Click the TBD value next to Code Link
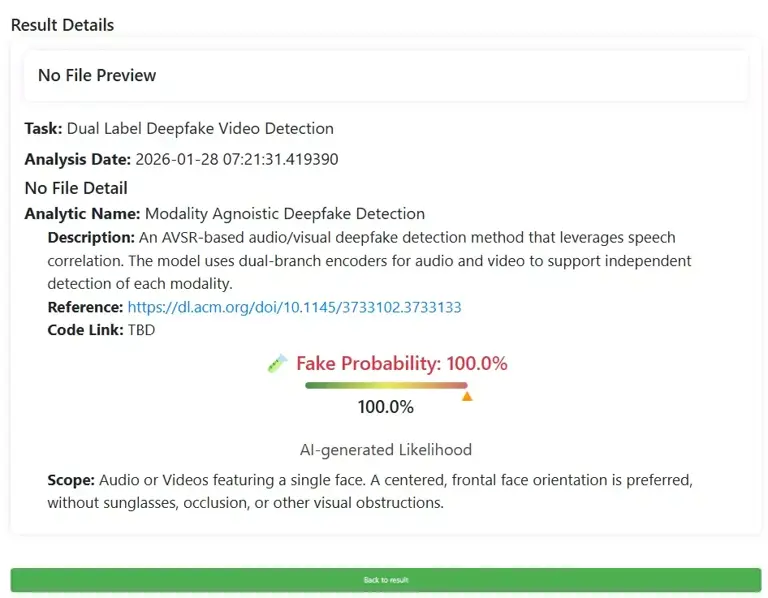Screen dimensions: 768x598 click(142, 330)
